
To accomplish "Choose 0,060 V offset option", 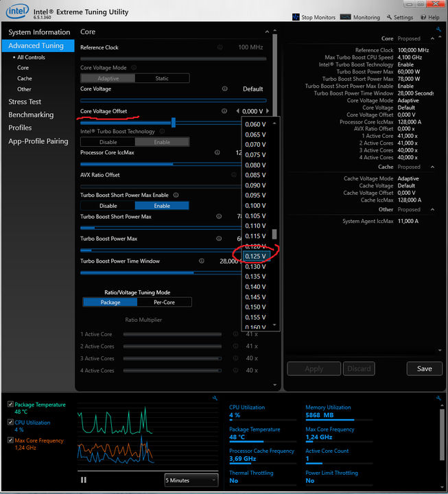I will click(x=257, y=124).
